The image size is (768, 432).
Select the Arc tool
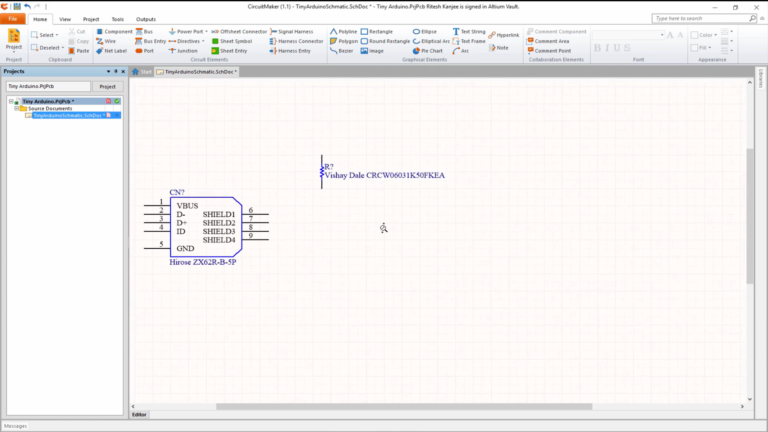pyautogui.click(x=461, y=51)
